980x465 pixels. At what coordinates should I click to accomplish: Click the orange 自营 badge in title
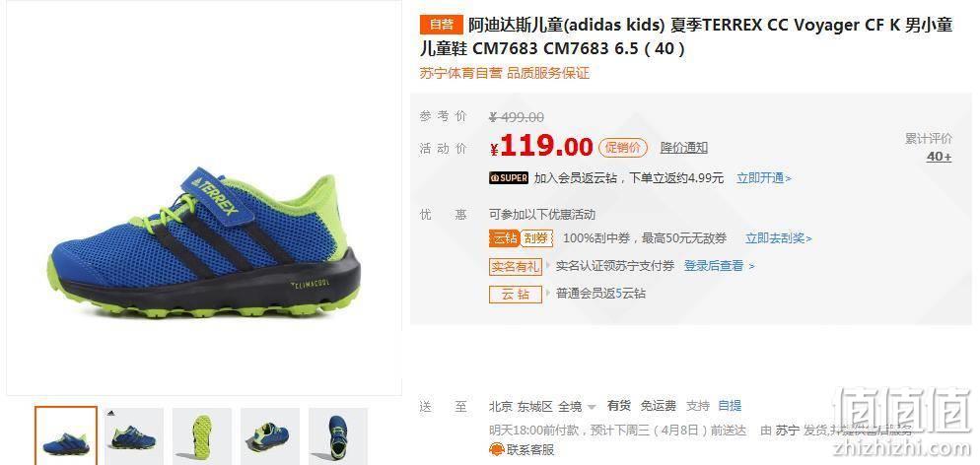tap(442, 25)
